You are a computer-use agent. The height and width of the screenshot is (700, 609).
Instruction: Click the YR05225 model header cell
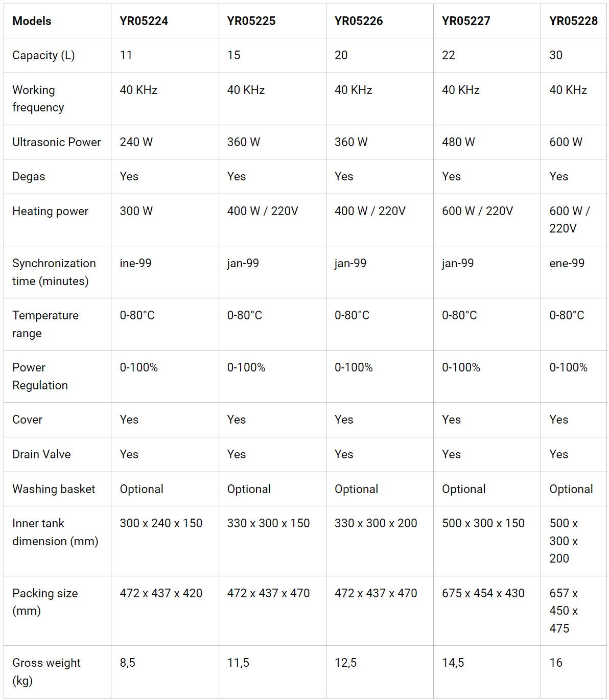pos(251,21)
